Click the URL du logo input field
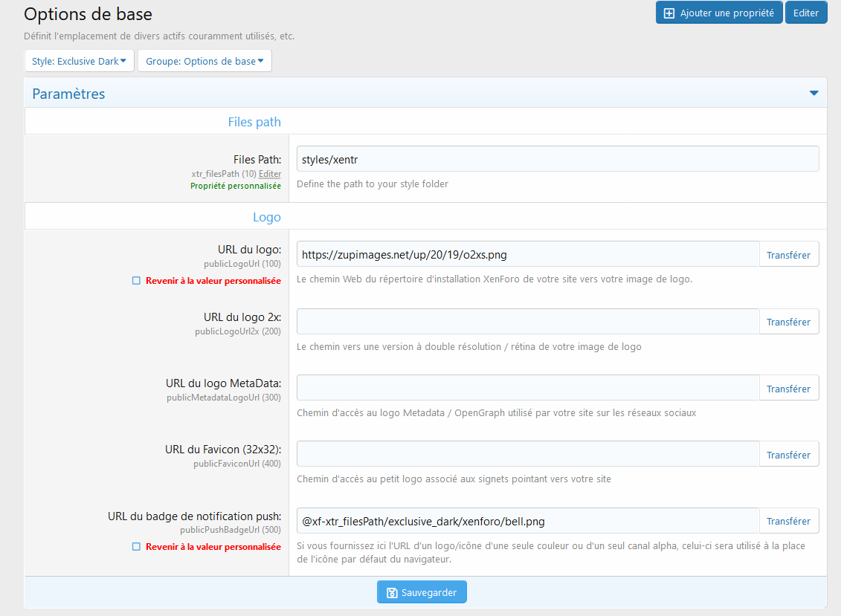The height and width of the screenshot is (616, 841). [x=528, y=254]
